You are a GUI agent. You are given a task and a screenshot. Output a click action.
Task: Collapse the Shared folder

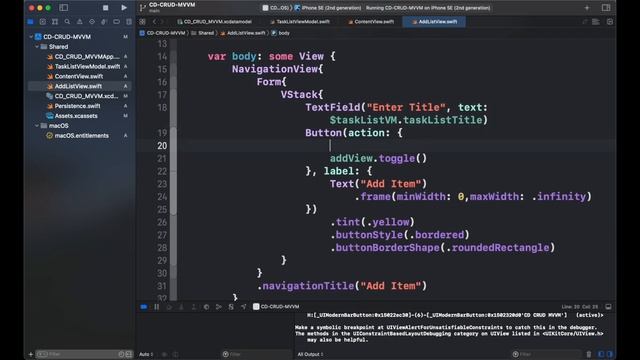[x=37, y=47]
